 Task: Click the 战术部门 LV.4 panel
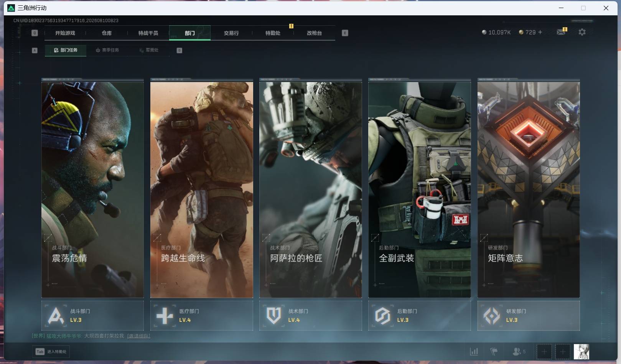(311, 316)
